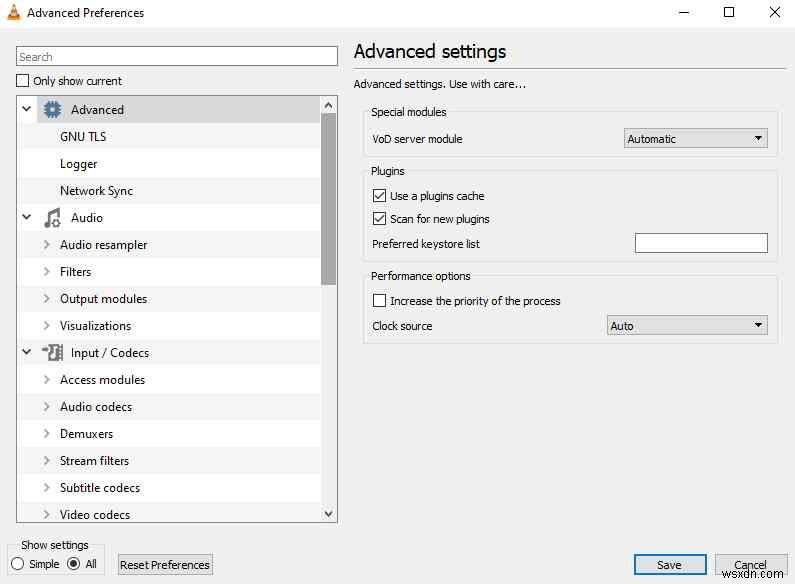
Task: Click the Input / Codecs icon
Action: click(x=52, y=353)
